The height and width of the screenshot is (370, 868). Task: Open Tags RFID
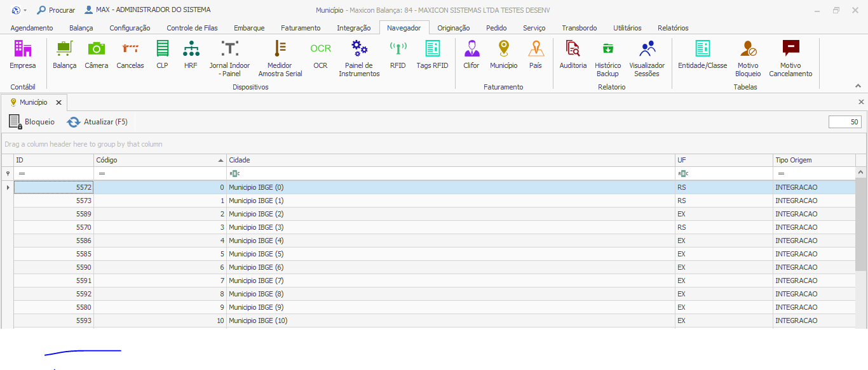[x=432, y=55]
